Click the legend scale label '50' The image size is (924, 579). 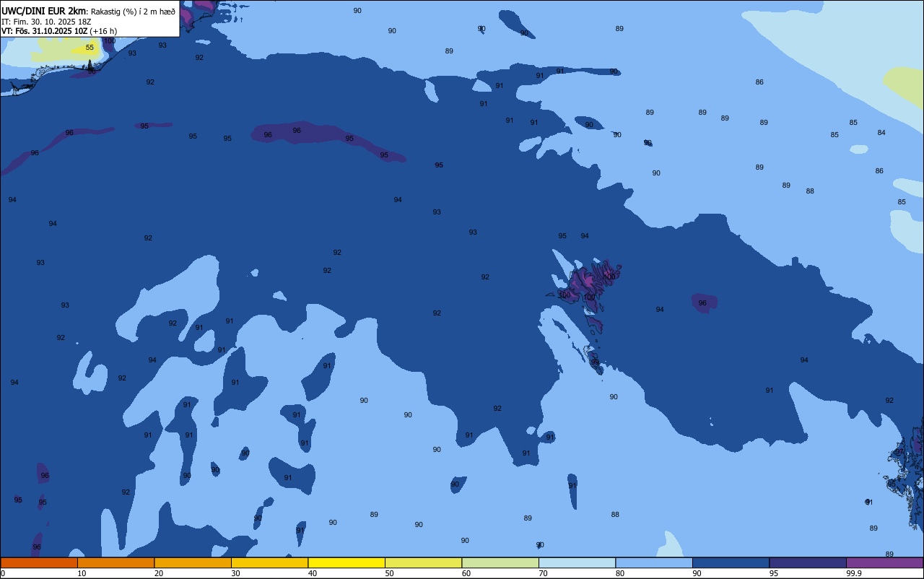389,573
